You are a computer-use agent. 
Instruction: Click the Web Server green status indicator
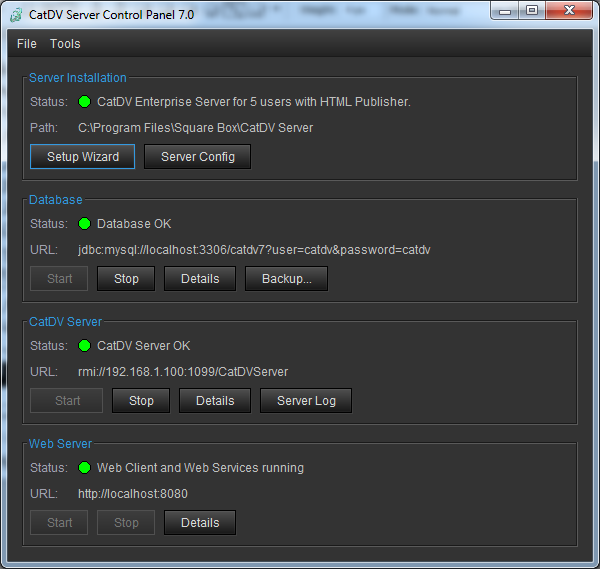pyautogui.click(x=85, y=468)
